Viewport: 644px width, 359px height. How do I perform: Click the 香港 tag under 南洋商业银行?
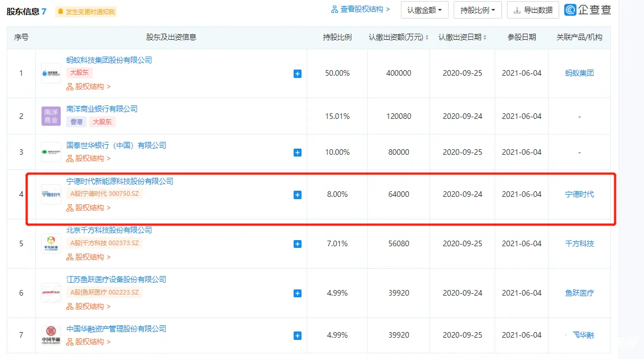click(76, 122)
